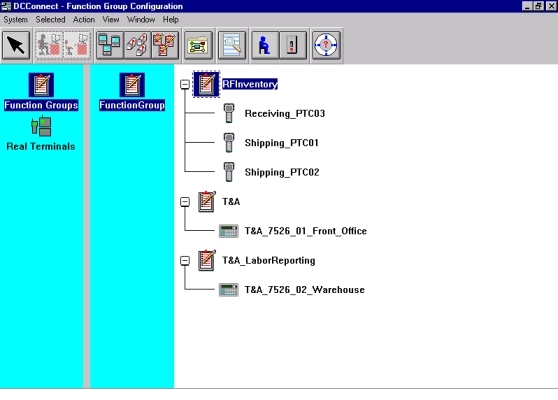Click the blue seated person toolbar icon
Screen dimensions: 558x400
click(x=265, y=45)
